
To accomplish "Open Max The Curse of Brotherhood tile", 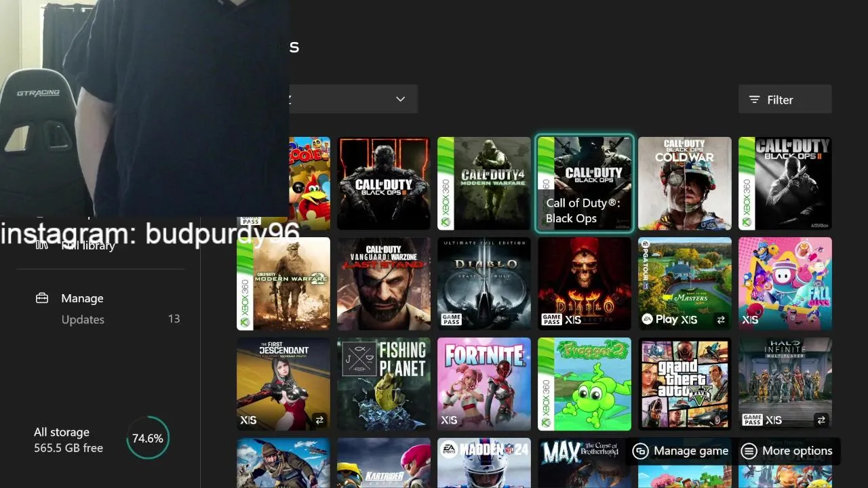I will click(x=585, y=463).
